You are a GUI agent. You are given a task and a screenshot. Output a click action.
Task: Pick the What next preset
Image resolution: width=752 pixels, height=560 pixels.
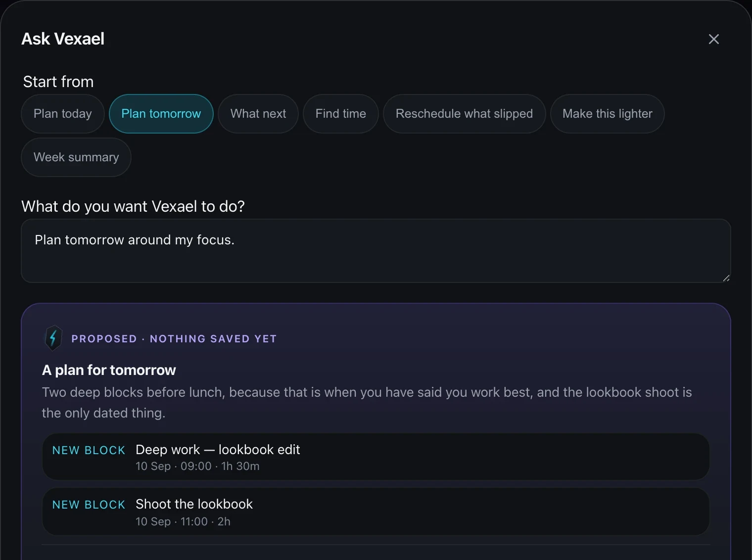(x=258, y=114)
